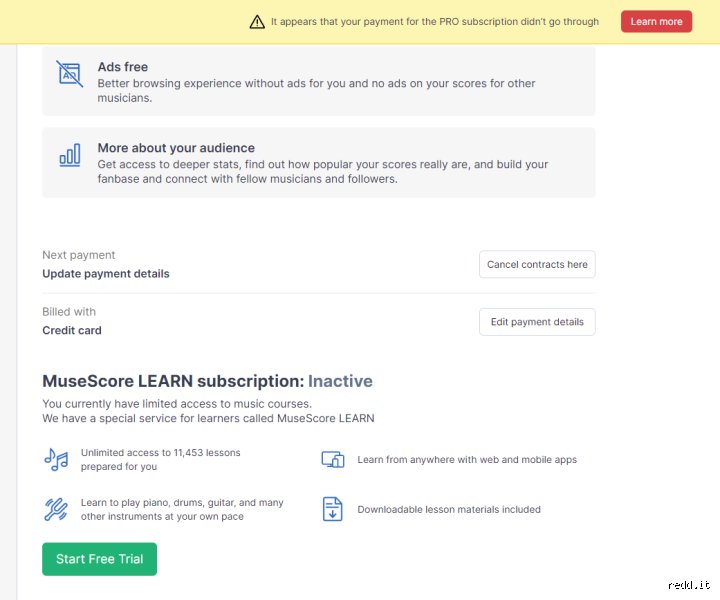The width and height of the screenshot is (720, 600).
Task: Click You currently have limited access text
Action: point(177,404)
